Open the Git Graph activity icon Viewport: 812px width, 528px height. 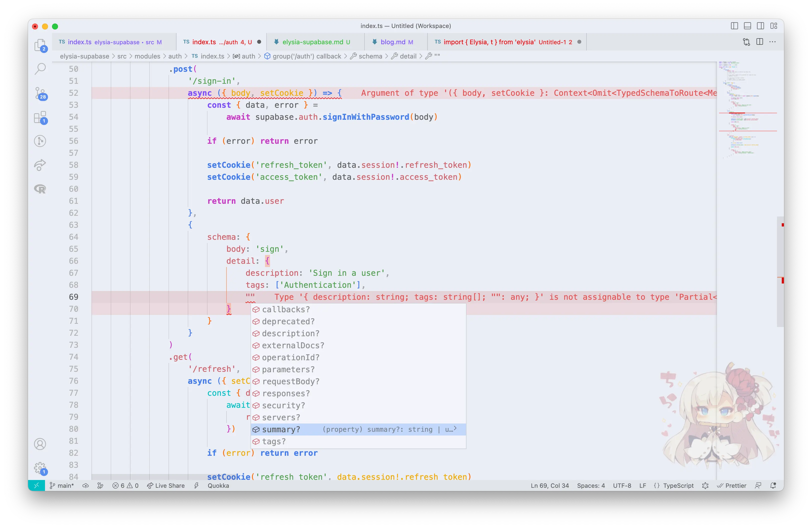pyautogui.click(x=40, y=141)
